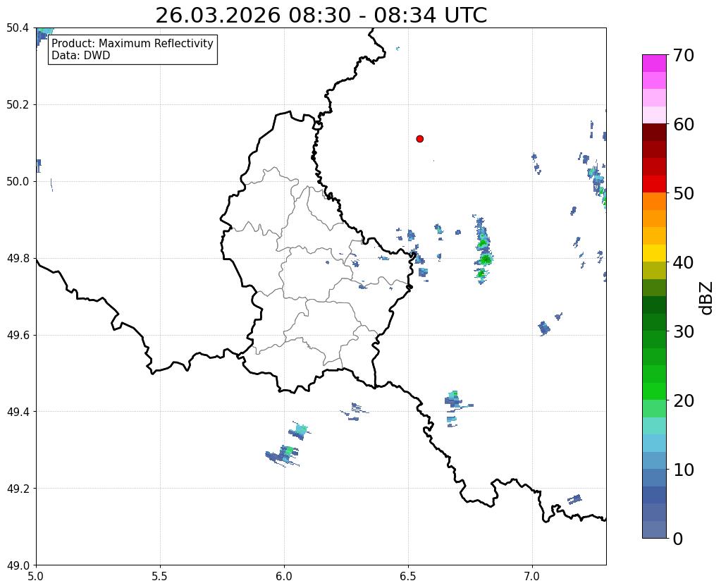Pick the yellow swatch just above 40

tap(654, 253)
